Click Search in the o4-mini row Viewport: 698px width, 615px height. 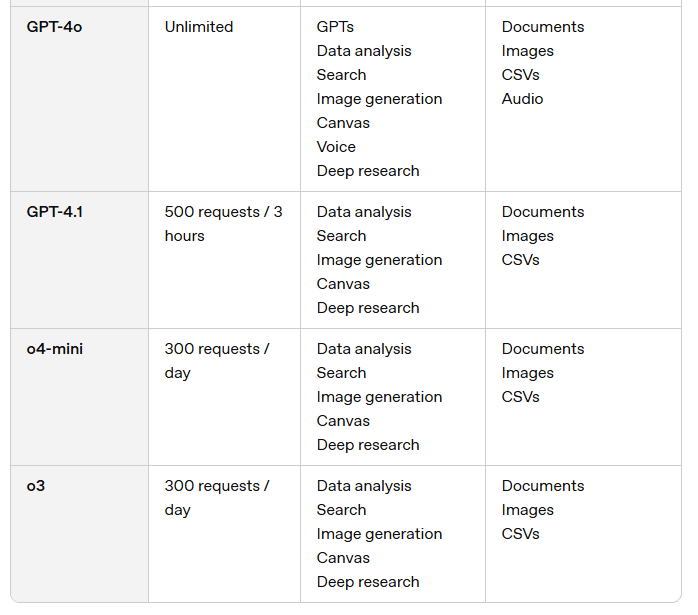[x=341, y=373]
